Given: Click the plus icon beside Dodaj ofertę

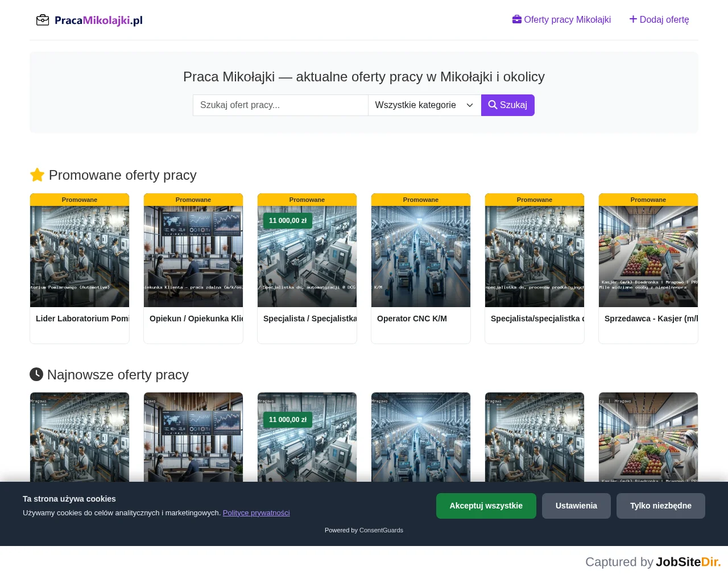Looking at the screenshot, I should pos(633,19).
